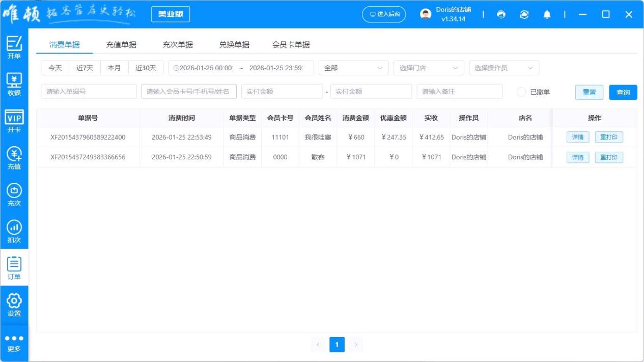Click the Doris的店铺 user avatar

coord(426,14)
